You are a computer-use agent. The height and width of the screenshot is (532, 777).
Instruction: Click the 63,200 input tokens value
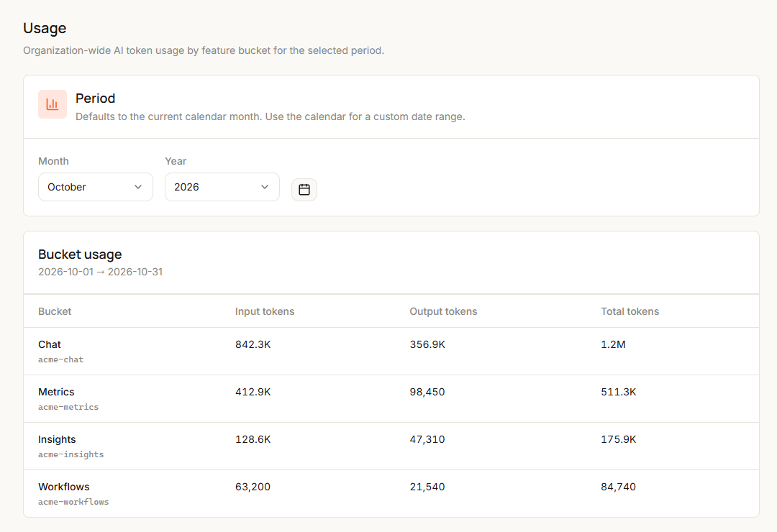[x=253, y=487]
